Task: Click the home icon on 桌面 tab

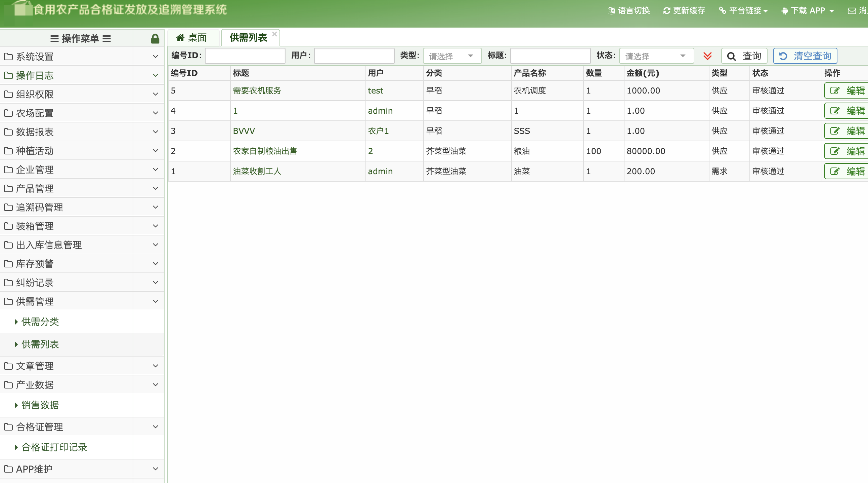Action: pyautogui.click(x=180, y=37)
